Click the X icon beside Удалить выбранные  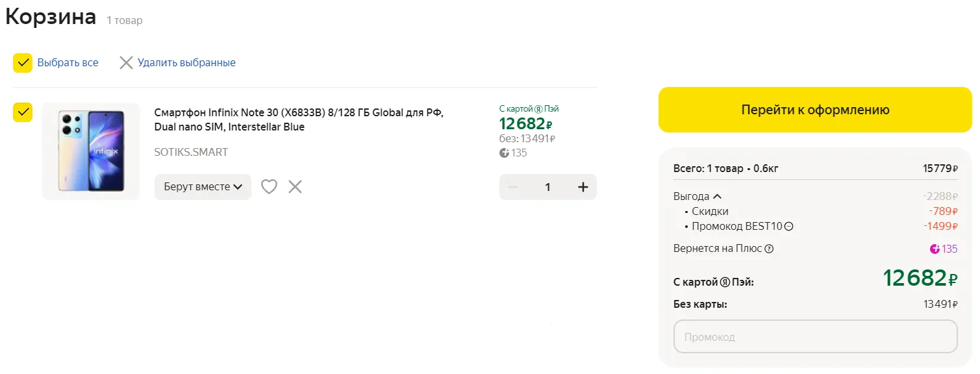coord(126,63)
